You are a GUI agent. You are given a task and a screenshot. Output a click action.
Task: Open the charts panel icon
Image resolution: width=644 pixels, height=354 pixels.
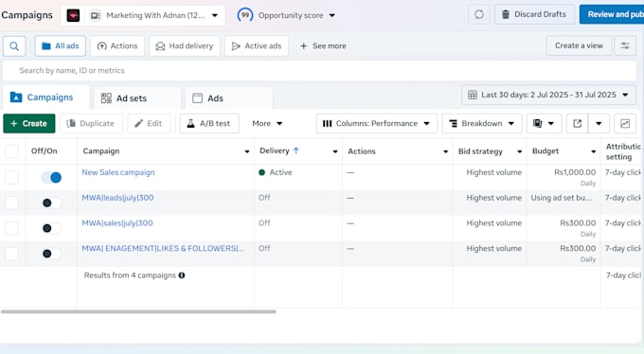pos(625,124)
